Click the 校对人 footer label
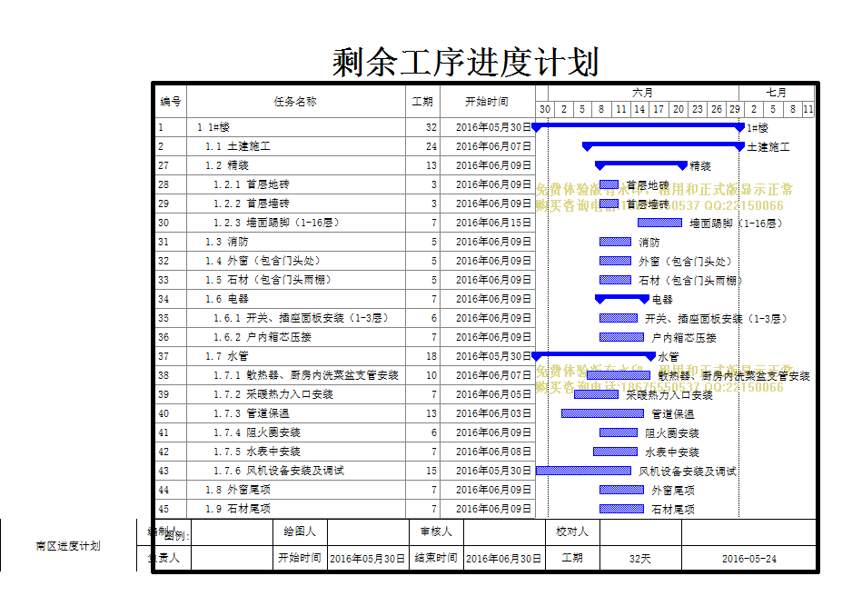Screen dimensions: 862x616 pos(571,532)
